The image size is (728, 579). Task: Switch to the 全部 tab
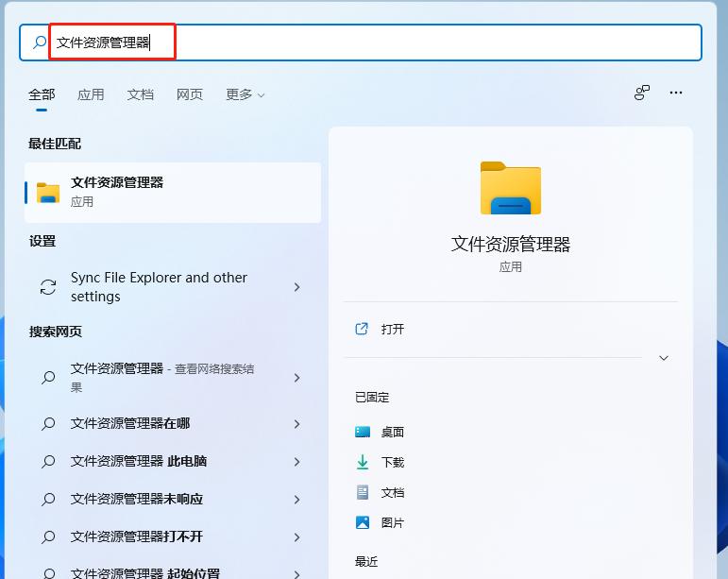pos(42,94)
